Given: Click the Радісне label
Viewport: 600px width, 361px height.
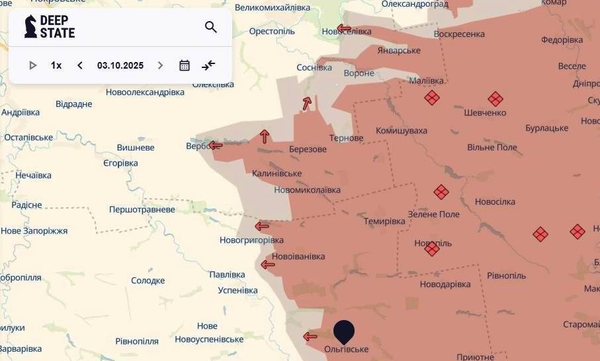Looking at the screenshot, I should 26,205.
